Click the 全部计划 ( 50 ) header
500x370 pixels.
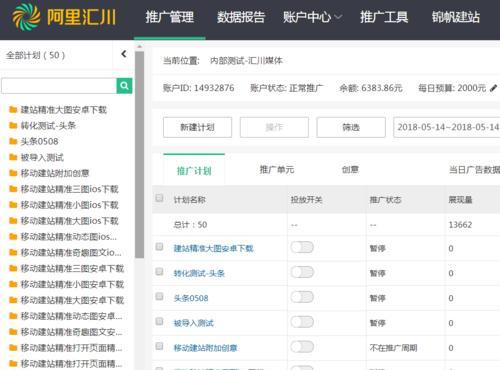click(x=35, y=55)
